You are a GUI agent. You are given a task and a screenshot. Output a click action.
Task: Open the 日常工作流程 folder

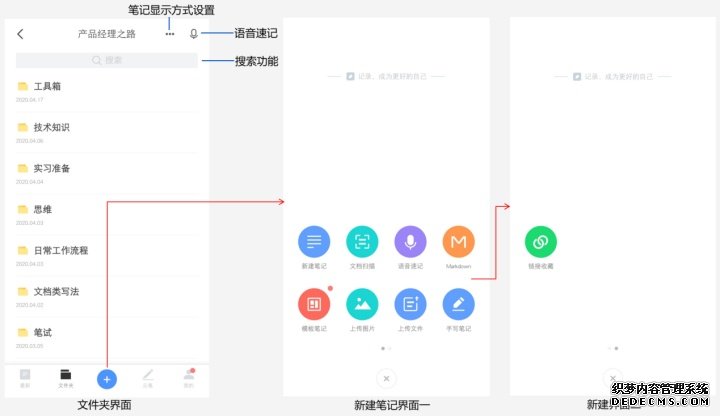107,256
